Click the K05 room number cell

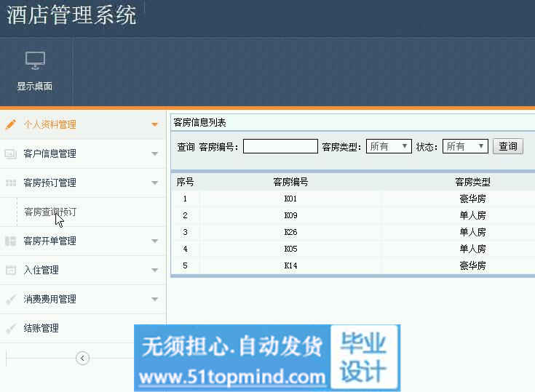(x=290, y=249)
